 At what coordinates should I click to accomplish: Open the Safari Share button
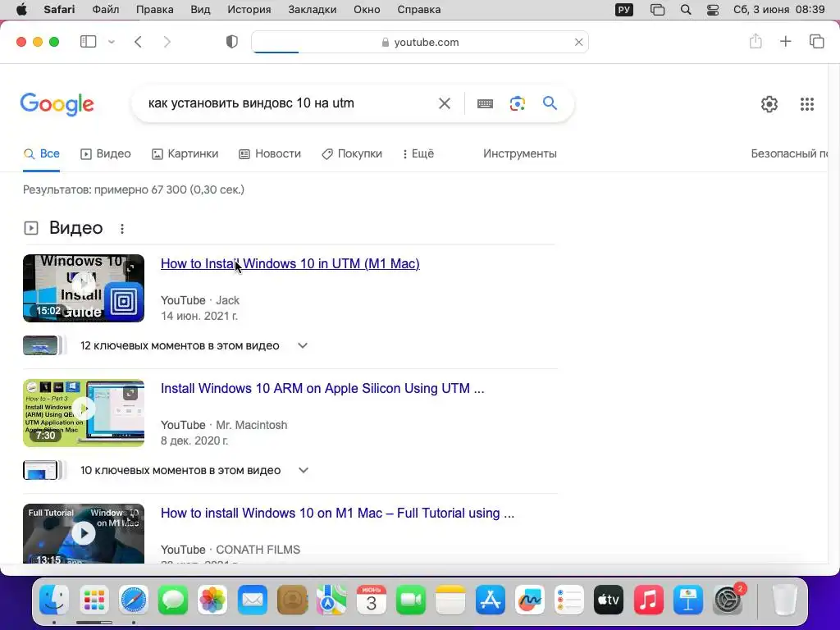pyautogui.click(x=756, y=41)
